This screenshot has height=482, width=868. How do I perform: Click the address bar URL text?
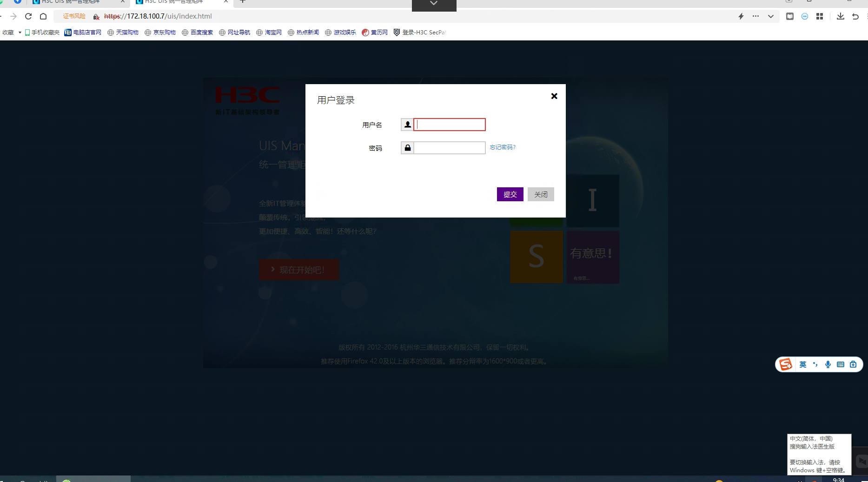tap(158, 16)
